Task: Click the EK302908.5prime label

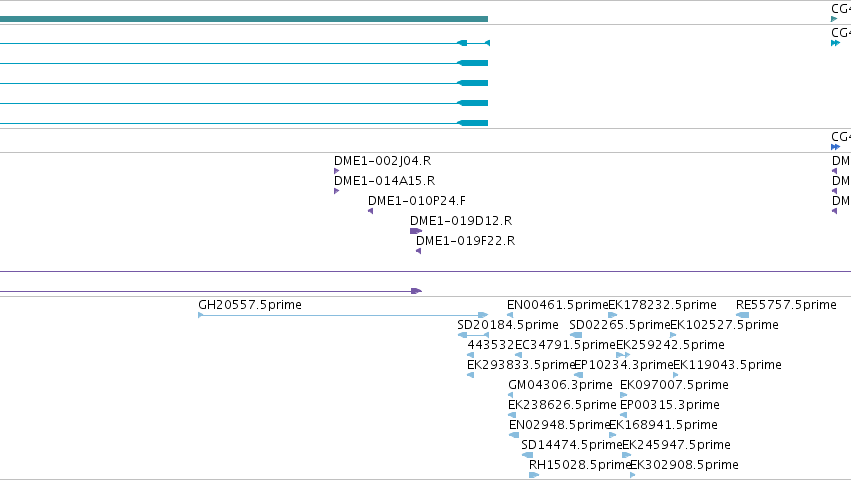Action: point(684,465)
